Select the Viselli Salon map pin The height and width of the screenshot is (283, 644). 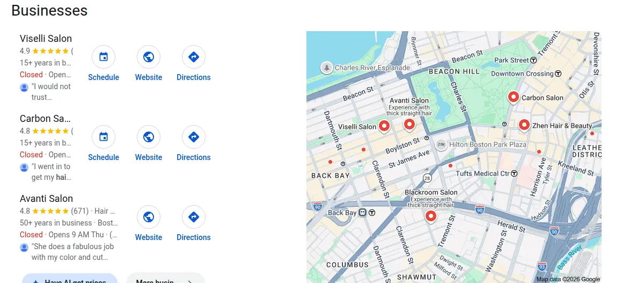(x=384, y=126)
